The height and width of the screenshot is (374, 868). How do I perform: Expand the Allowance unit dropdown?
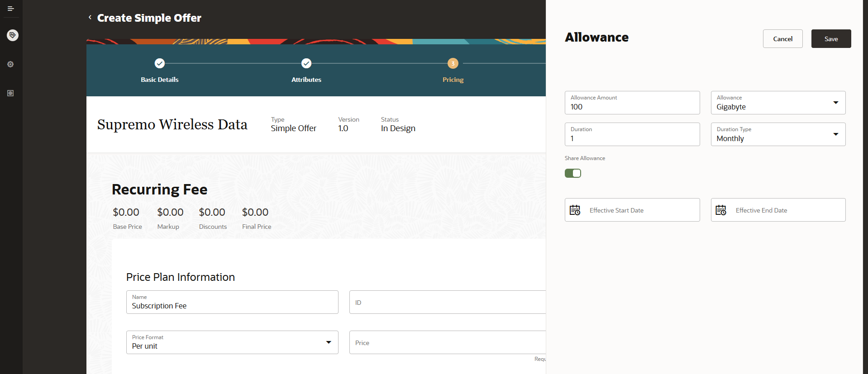836,103
